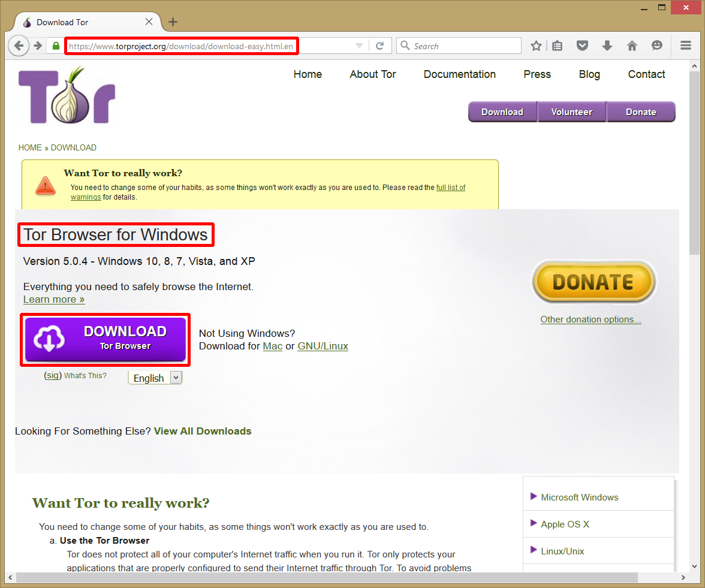Open a new browser tab
This screenshot has width=705, height=588.
[173, 22]
